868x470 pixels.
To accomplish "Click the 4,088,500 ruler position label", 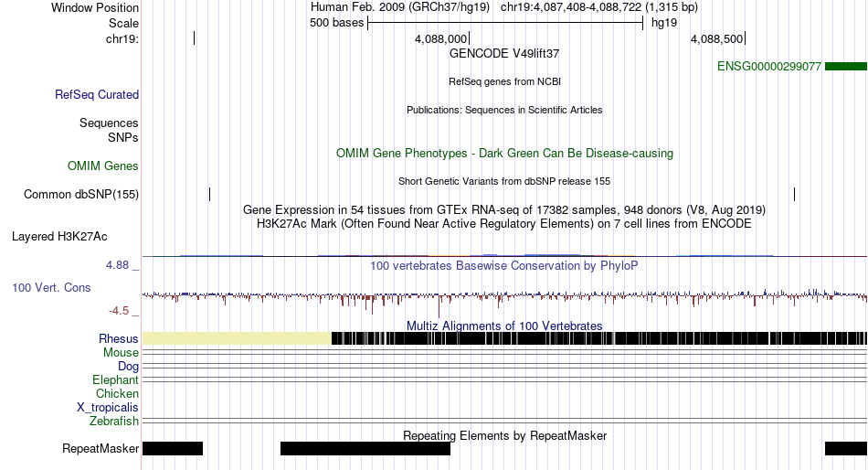I will pos(717,38).
